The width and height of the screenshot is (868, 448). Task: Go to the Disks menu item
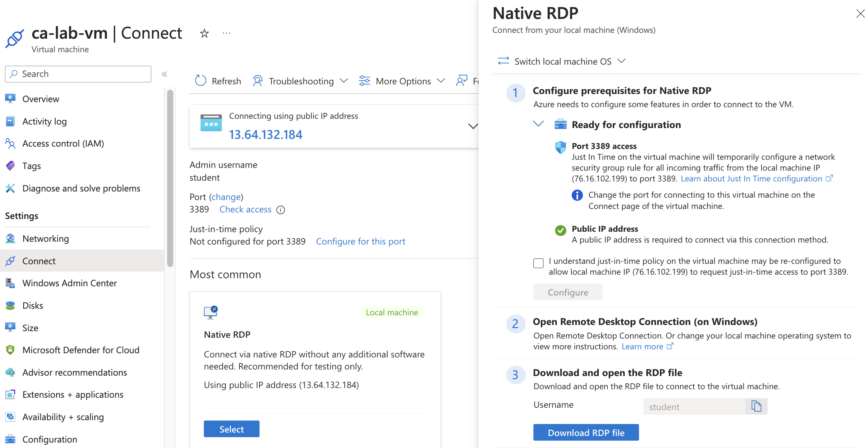[x=32, y=306]
